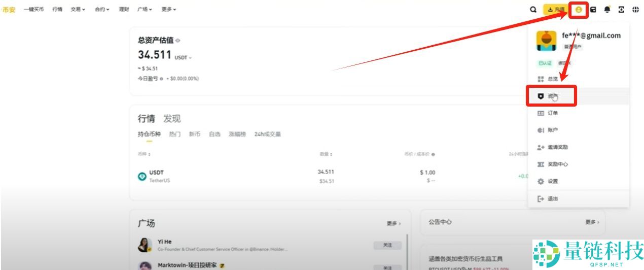This screenshot has width=644, height=270.
Task: Click the USDT coin icon
Action: (x=142, y=176)
